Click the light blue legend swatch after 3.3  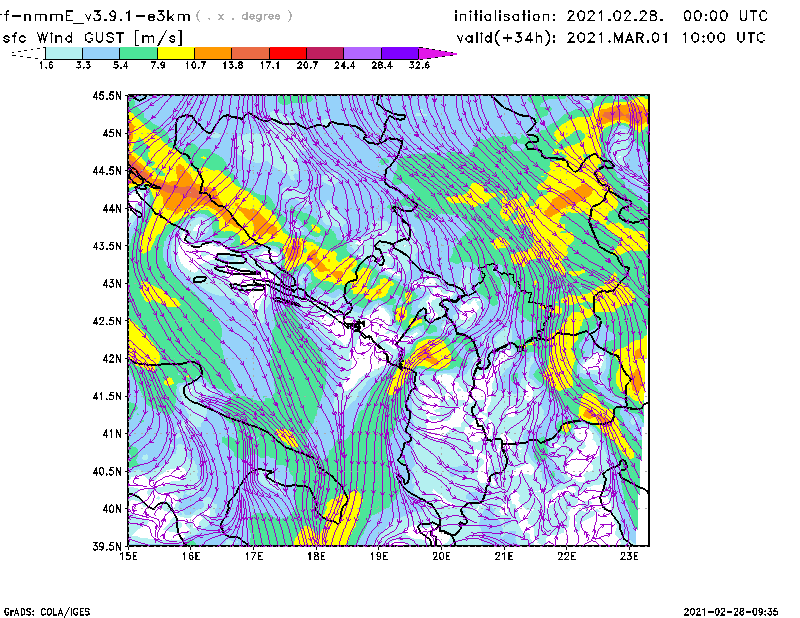click(101, 53)
